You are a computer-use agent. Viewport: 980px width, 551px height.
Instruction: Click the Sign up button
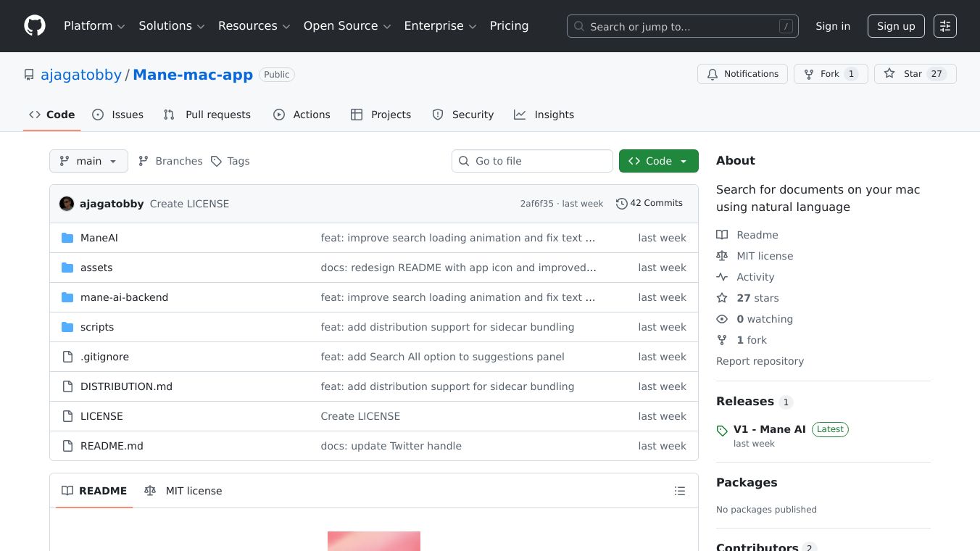click(896, 26)
